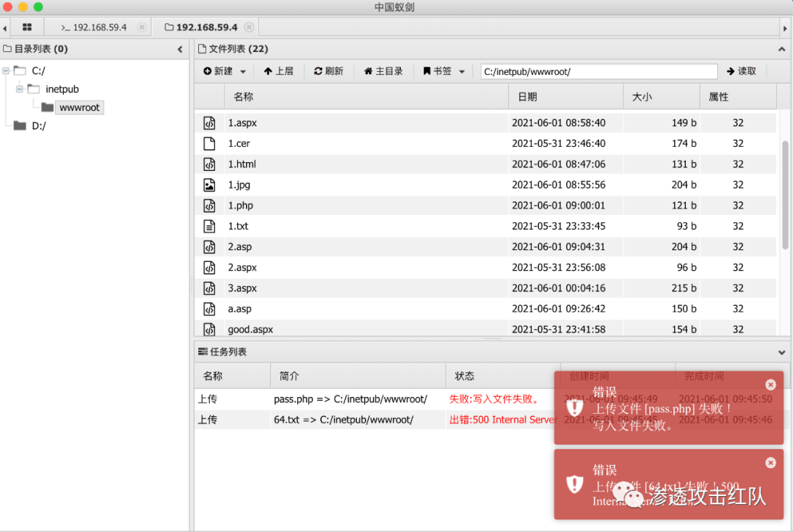Select the file name 3.aspx
This screenshot has height=532, width=793.
tap(242, 288)
